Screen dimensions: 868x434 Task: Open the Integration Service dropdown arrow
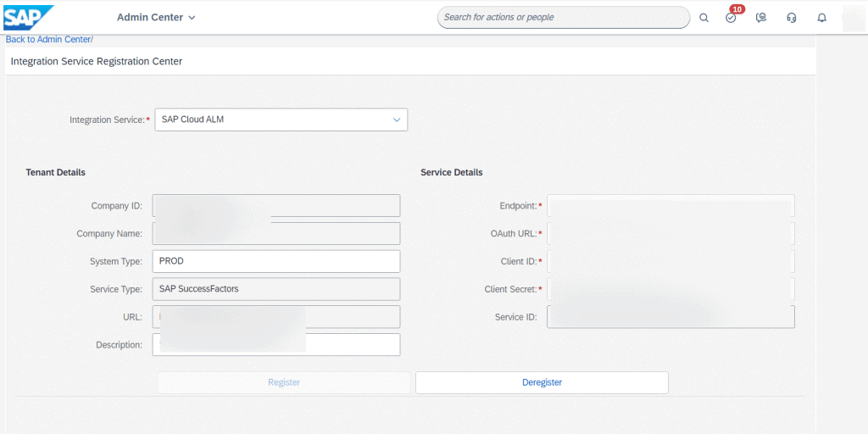[397, 120]
